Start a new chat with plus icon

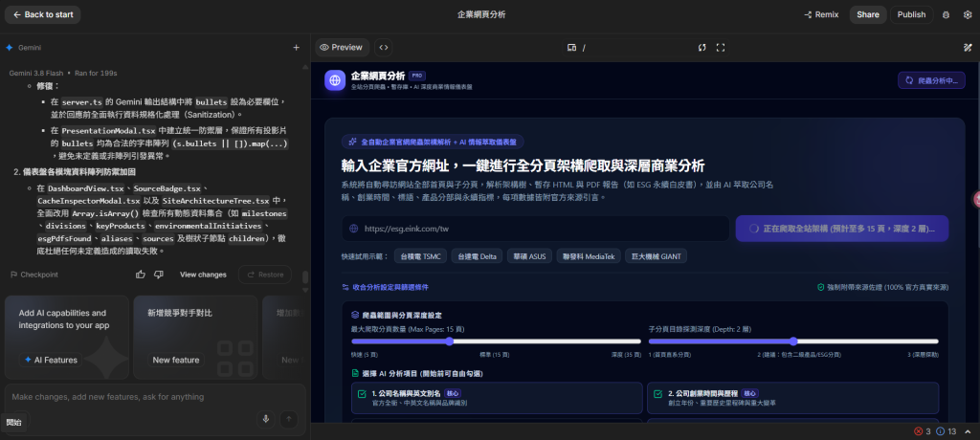pyautogui.click(x=297, y=48)
